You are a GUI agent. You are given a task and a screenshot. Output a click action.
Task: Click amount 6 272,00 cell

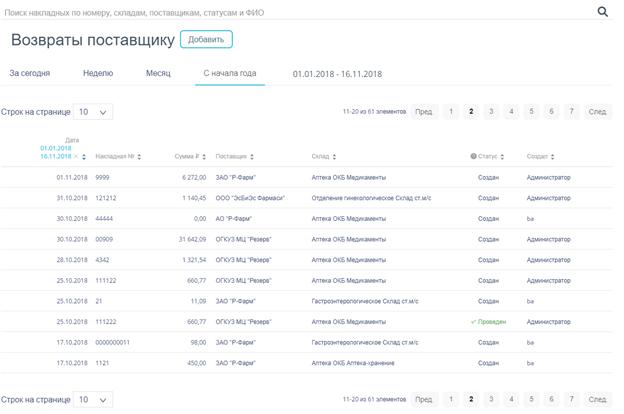(194, 178)
